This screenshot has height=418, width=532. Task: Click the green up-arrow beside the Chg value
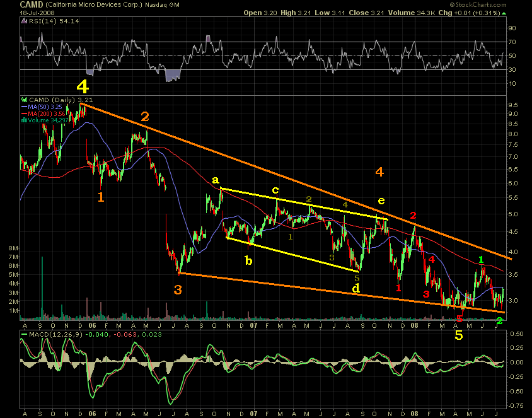point(504,14)
